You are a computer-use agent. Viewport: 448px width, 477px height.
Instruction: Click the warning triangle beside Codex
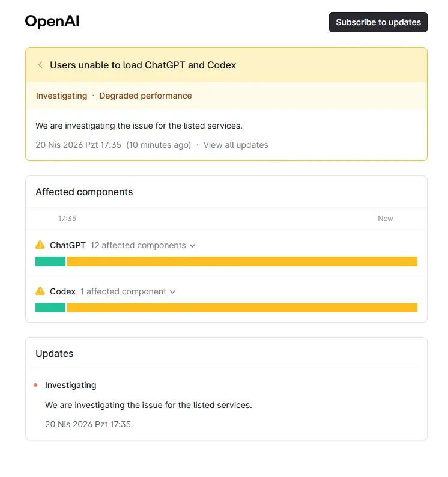40,291
